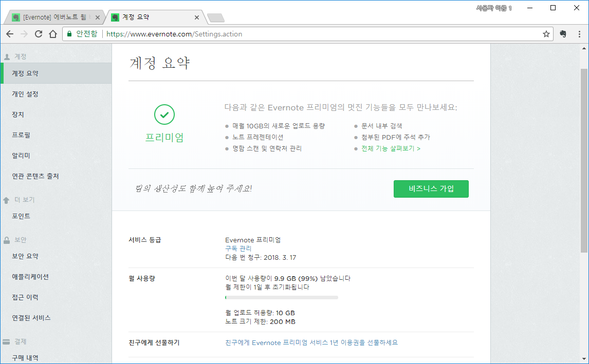Viewport: 589px width, 364px height.
Task: Go back with the browser back arrow
Action: coord(10,34)
